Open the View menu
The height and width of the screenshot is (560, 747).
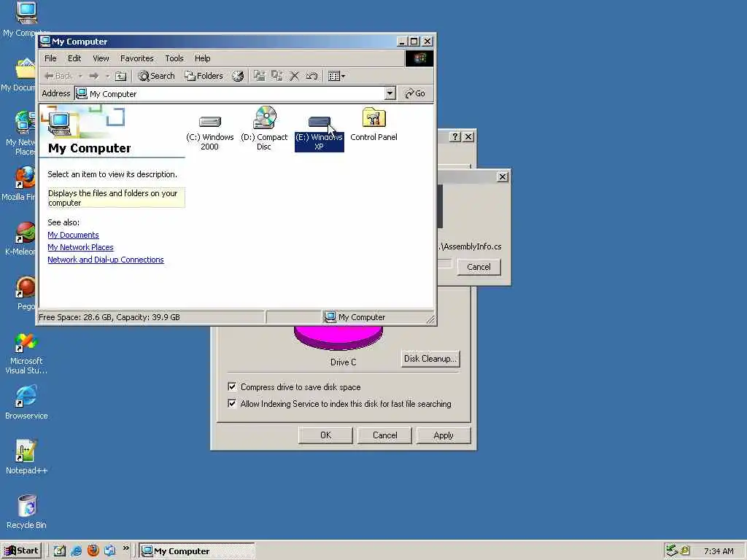point(101,58)
